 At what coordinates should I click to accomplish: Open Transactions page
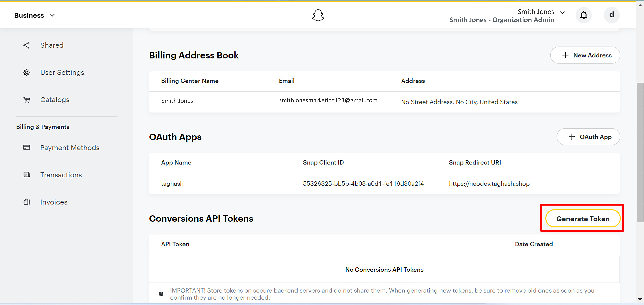tap(61, 175)
